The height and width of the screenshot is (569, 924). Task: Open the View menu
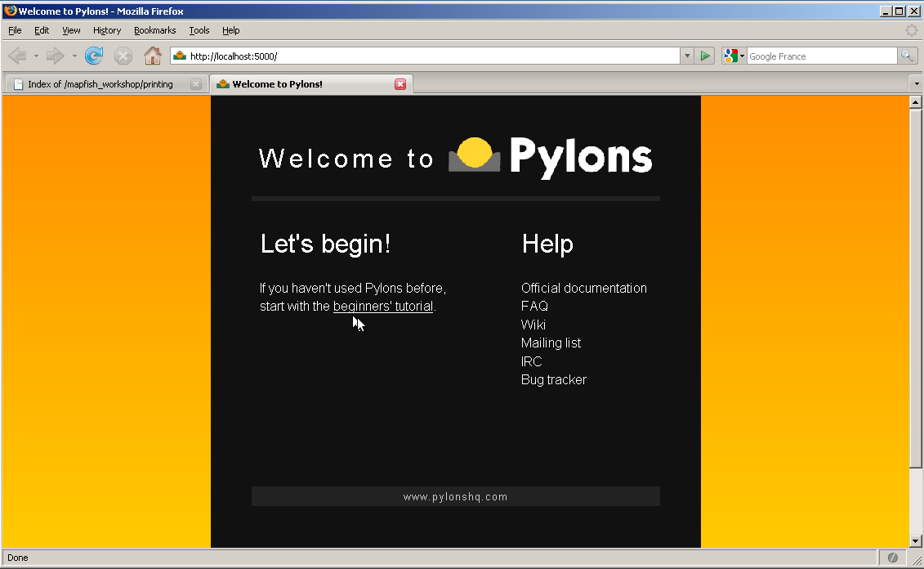[71, 30]
